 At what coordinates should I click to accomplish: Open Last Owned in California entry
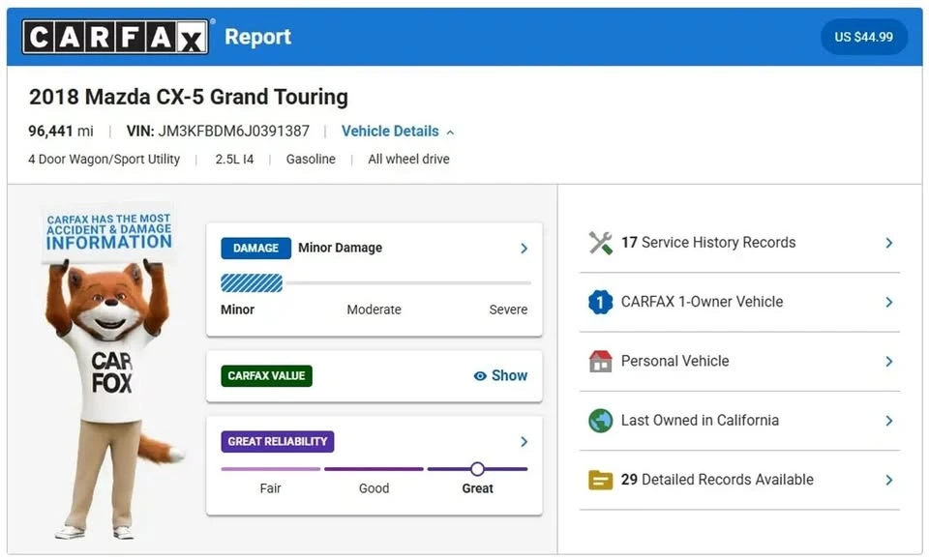739,421
